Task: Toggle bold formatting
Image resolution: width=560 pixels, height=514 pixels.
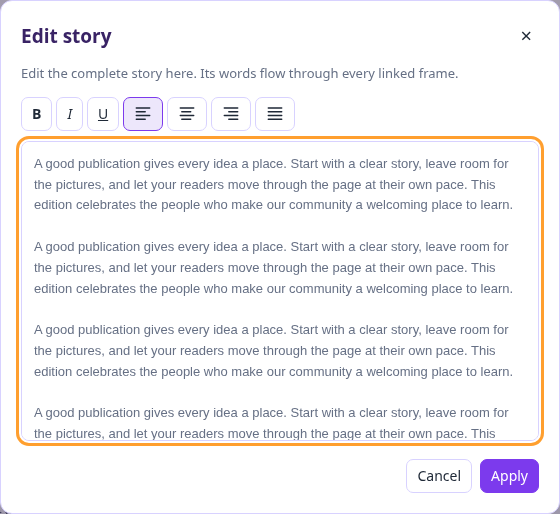Action: (x=36, y=114)
